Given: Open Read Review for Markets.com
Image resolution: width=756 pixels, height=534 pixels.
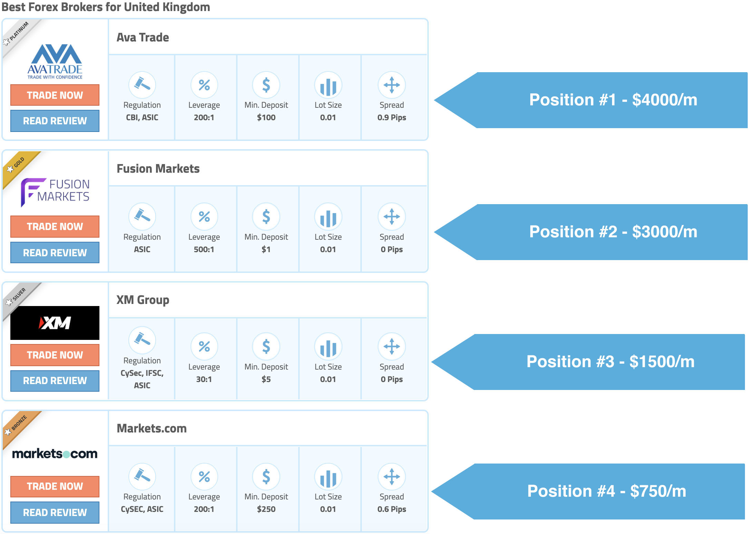Looking at the screenshot, I should [55, 512].
